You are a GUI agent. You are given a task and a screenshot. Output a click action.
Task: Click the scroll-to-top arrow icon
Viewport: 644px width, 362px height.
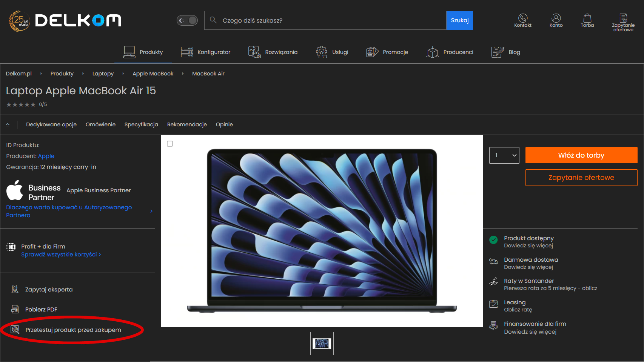click(x=8, y=124)
